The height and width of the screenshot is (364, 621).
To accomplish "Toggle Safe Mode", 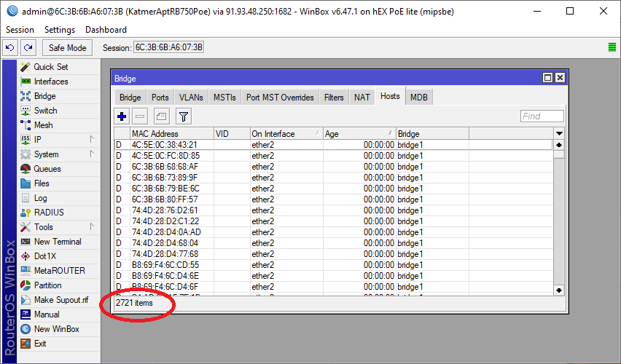I will (x=67, y=48).
